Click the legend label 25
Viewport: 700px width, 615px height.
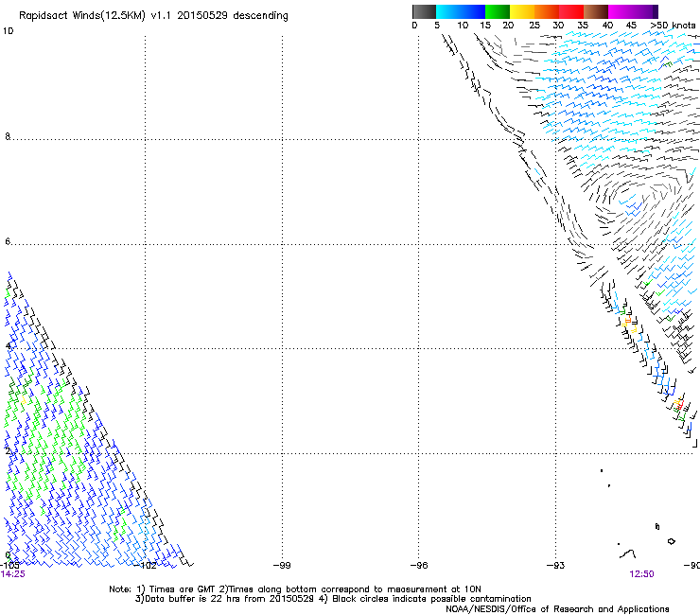534,26
